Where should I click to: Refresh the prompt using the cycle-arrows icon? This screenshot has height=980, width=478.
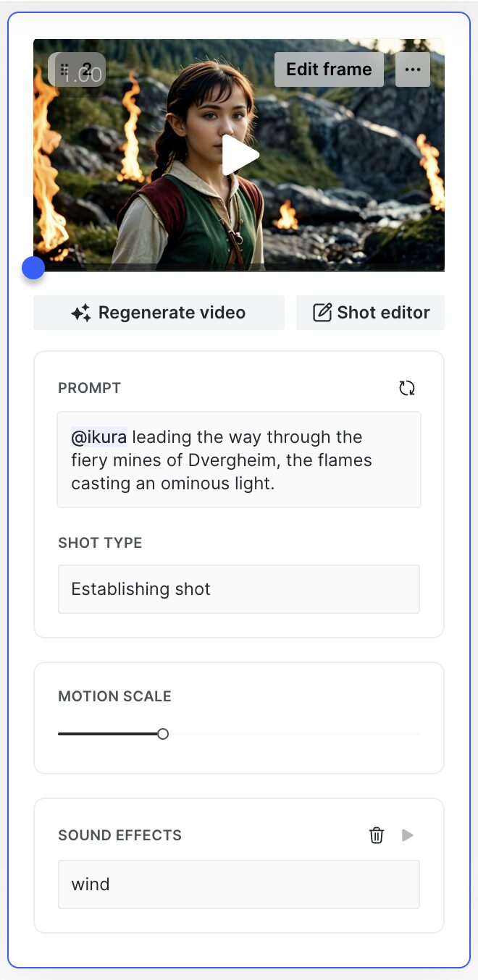(x=407, y=388)
